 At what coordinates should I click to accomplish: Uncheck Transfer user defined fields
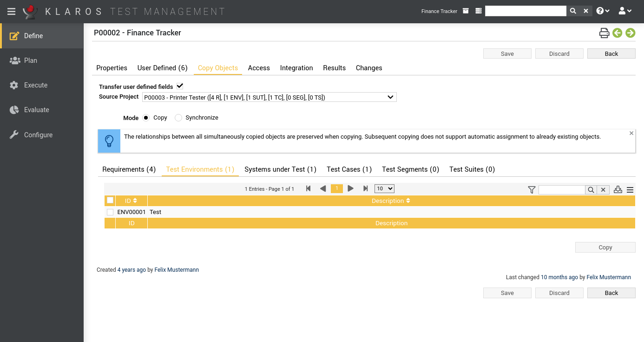point(180,86)
